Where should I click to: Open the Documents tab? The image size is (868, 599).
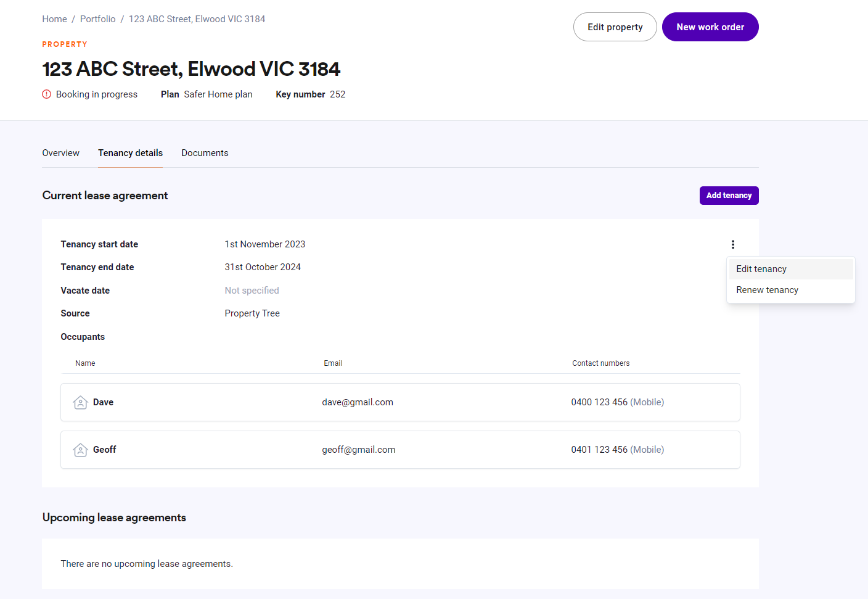tap(205, 153)
